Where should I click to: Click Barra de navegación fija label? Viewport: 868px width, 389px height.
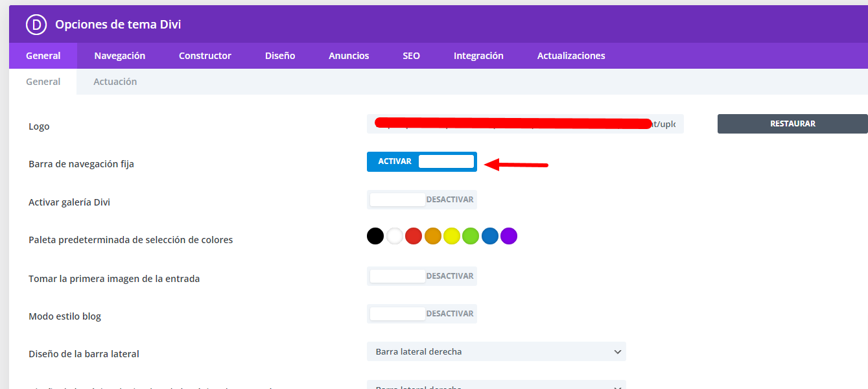point(81,164)
